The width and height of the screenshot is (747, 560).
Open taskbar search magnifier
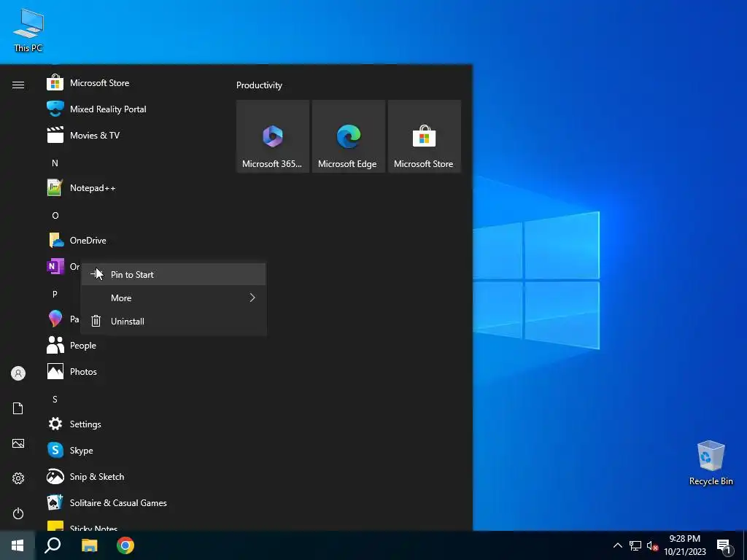click(53, 545)
